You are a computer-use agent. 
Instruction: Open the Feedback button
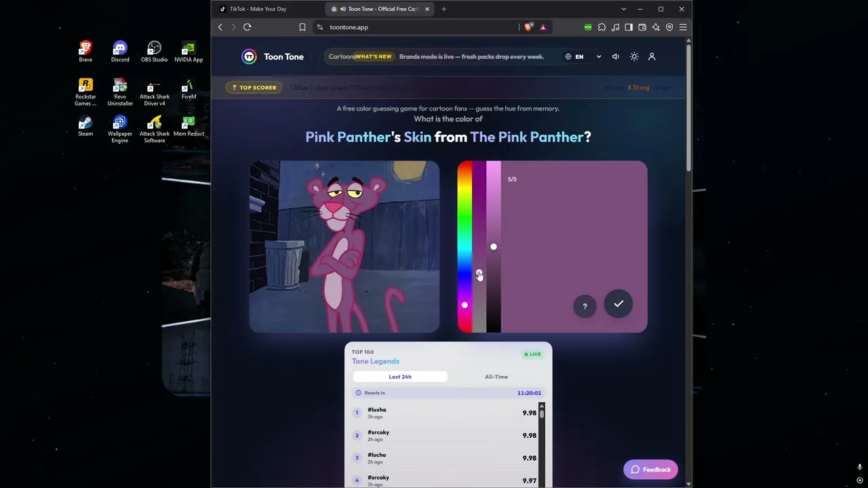[650, 470]
